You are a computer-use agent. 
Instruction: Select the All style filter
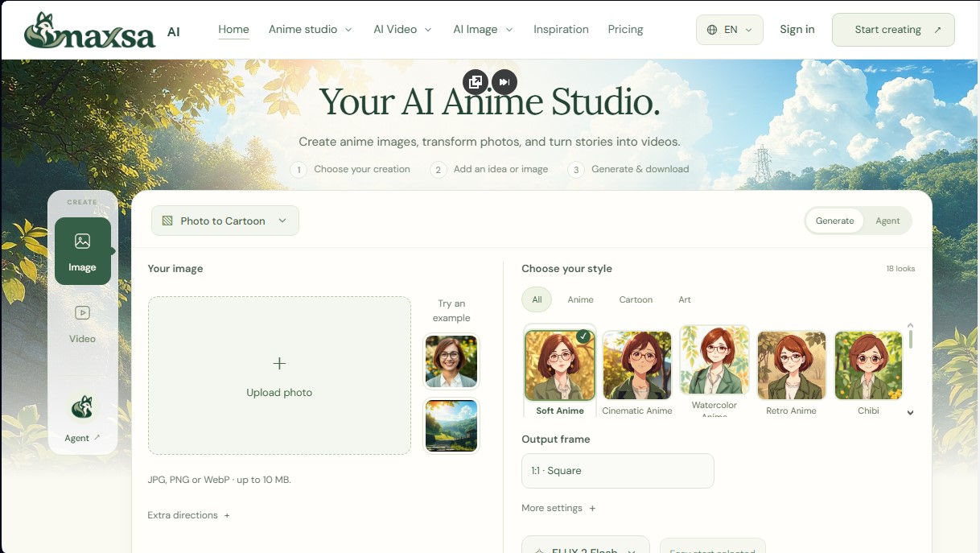tap(537, 299)
